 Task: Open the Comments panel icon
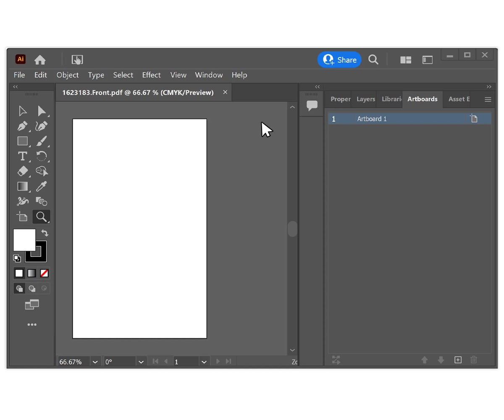312,105
